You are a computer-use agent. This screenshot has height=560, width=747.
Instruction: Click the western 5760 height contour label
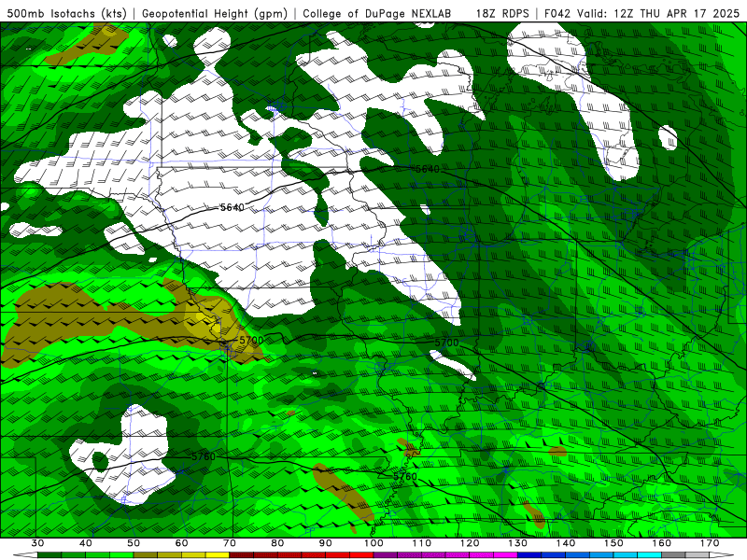204,456
